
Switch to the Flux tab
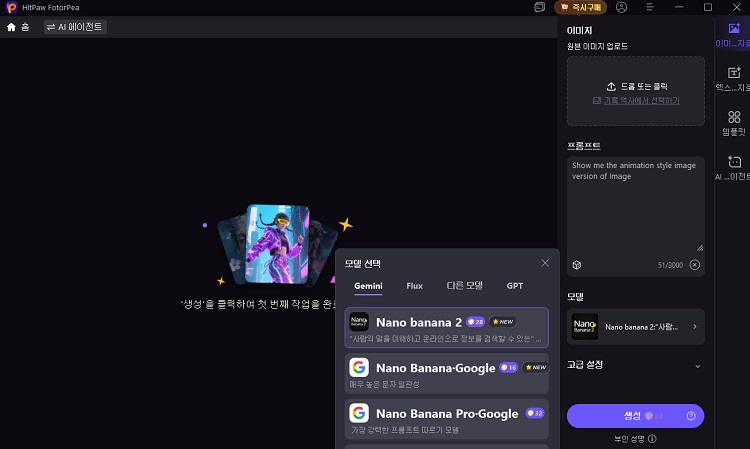pyautogui.click(x=414, y=286)
